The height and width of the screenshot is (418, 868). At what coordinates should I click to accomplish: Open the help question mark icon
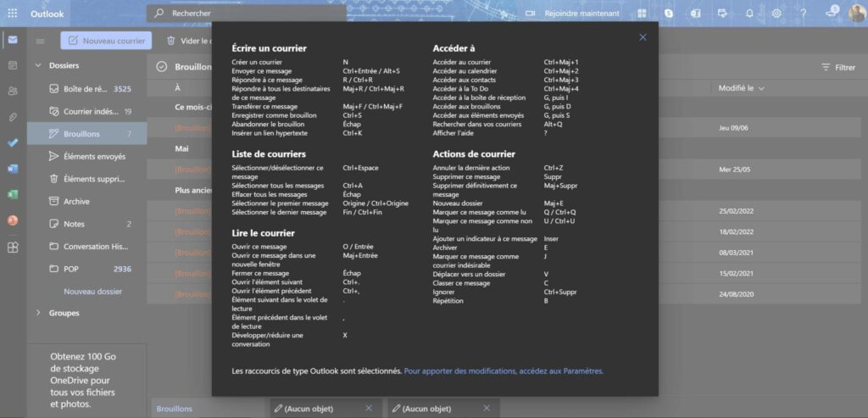click(x=804, y=14)
